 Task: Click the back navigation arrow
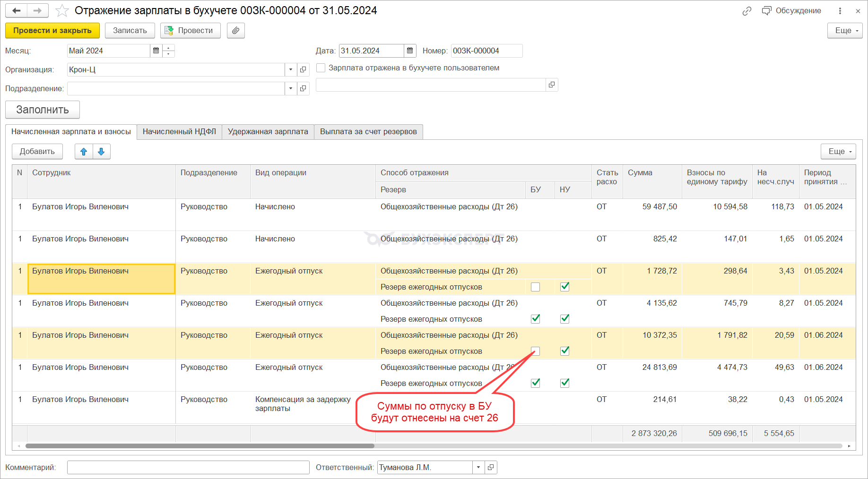17,10
